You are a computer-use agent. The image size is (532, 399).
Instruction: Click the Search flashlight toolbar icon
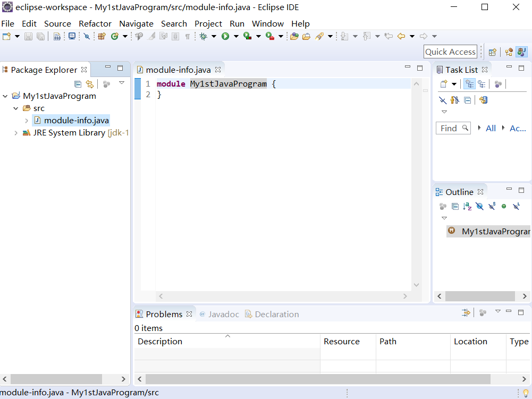(319, 36)
